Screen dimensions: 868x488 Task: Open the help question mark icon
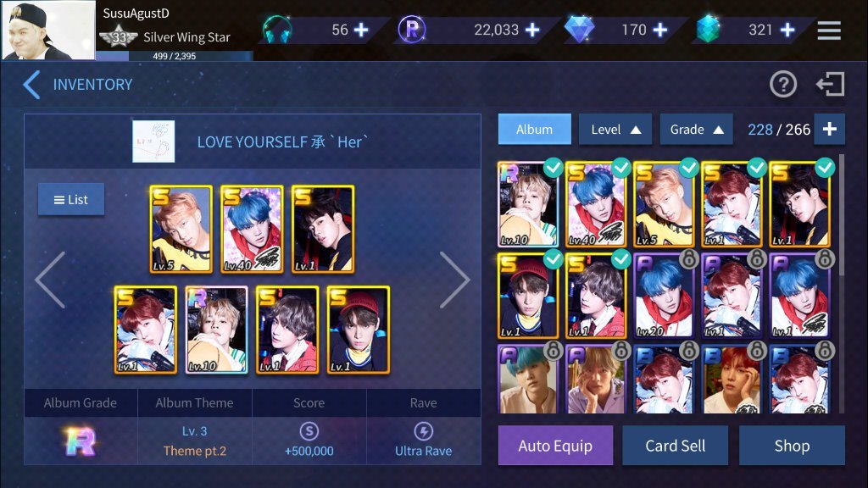(782, 85)
